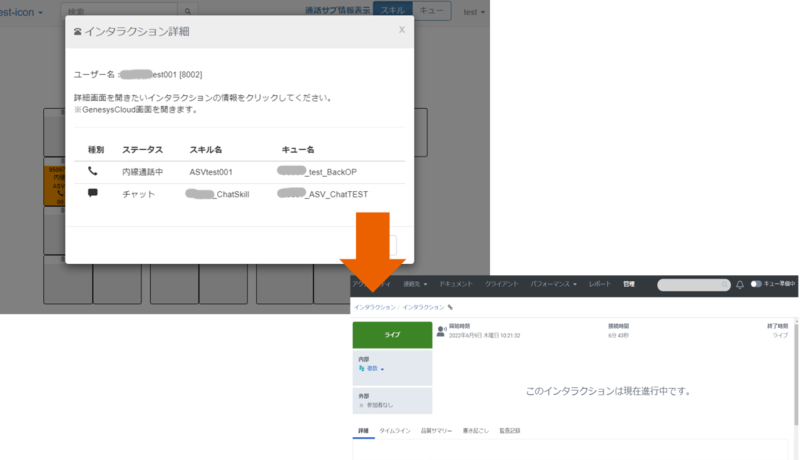Open the notification bell in Genesys Cloud
The width and height of the screenshot is (800, 460).
tap(740, 285)
